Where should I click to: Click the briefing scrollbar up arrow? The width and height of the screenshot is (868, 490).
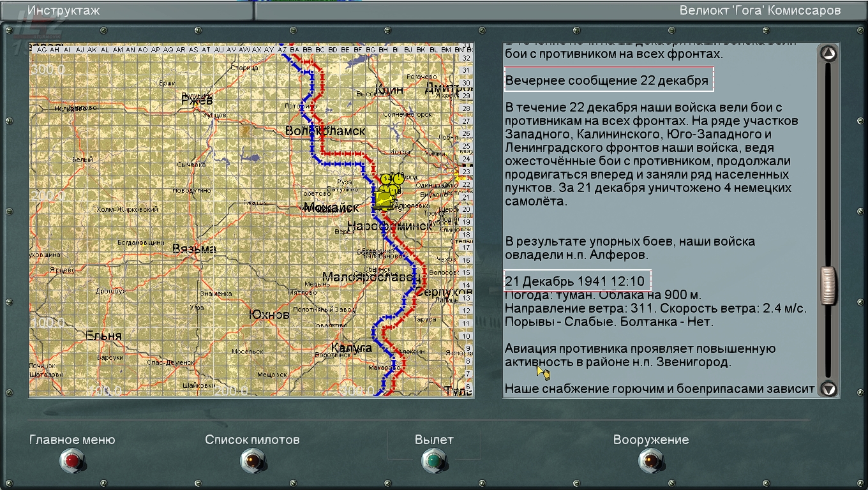click(828, 54)
